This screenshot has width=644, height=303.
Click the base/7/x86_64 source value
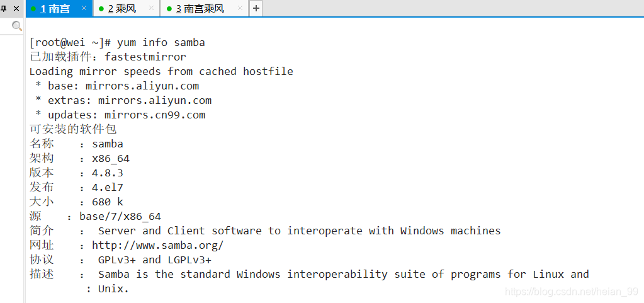120,216
